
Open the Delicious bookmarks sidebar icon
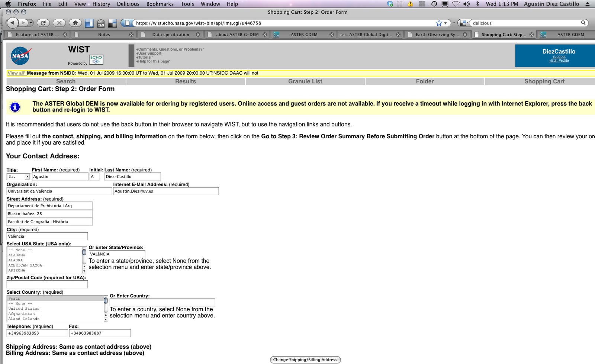89,23
